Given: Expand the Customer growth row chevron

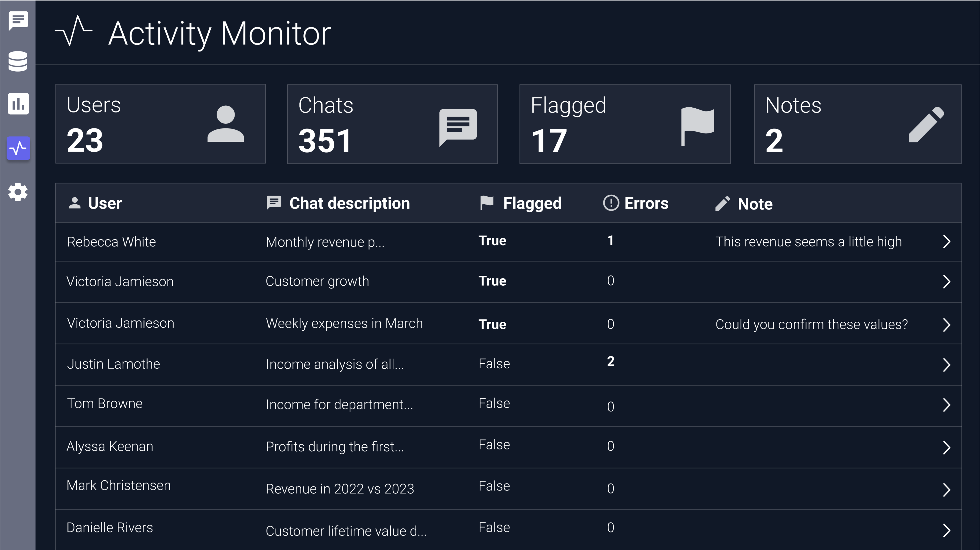Looking at the screenshot, I should click(x=947, y=282).
